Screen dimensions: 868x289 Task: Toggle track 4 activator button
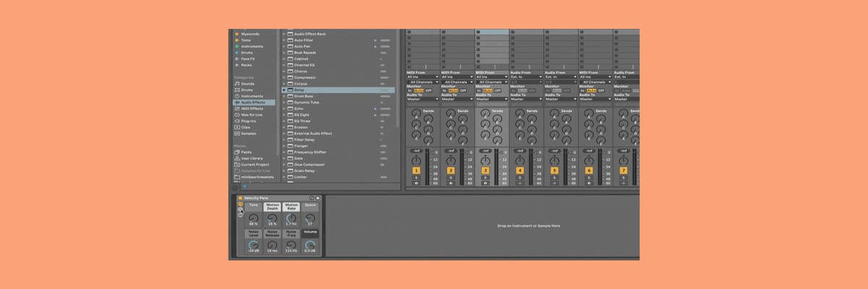pos(519,171)
